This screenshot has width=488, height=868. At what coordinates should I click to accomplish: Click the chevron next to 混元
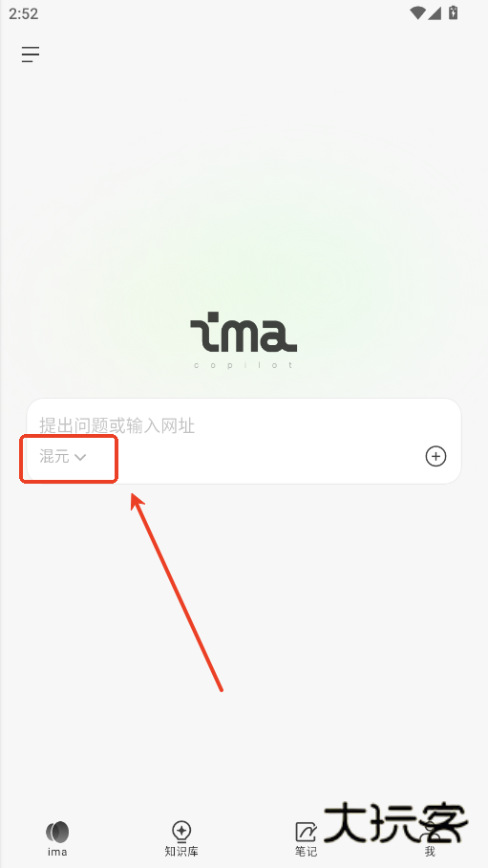tap(80, 457)
